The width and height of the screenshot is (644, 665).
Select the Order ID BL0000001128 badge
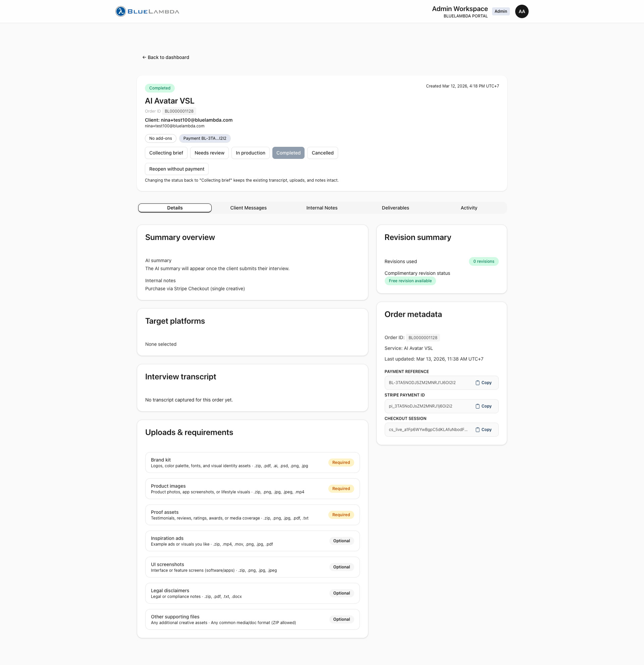[x=179, y=111]
